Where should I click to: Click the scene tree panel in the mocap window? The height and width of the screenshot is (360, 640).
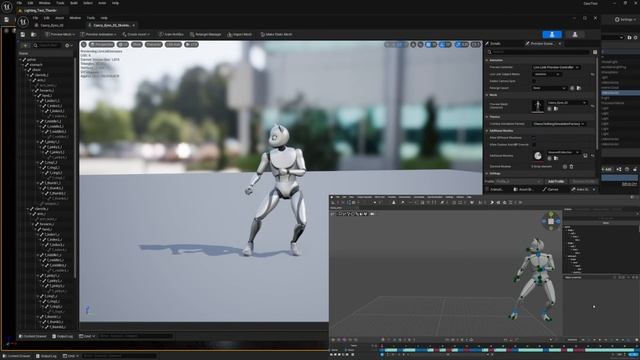[600, 249]
